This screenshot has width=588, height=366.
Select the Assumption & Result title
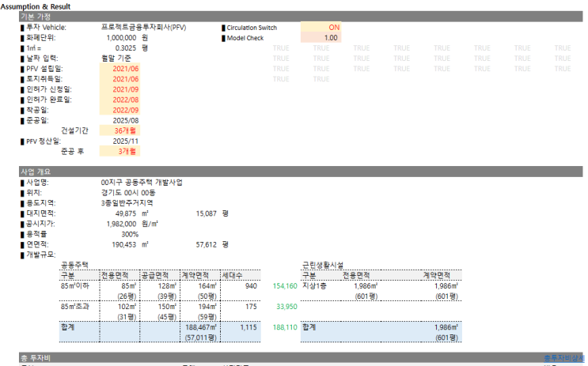tap(36, 6)
